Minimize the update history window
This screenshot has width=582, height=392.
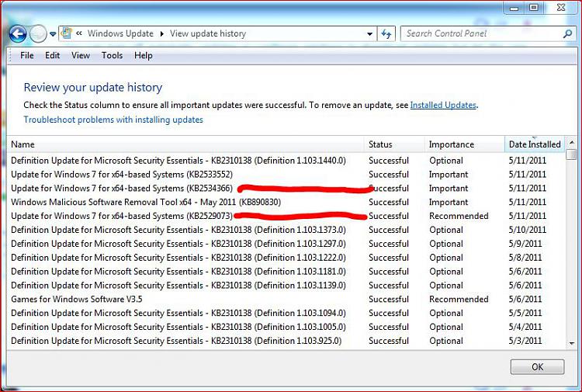514,8
